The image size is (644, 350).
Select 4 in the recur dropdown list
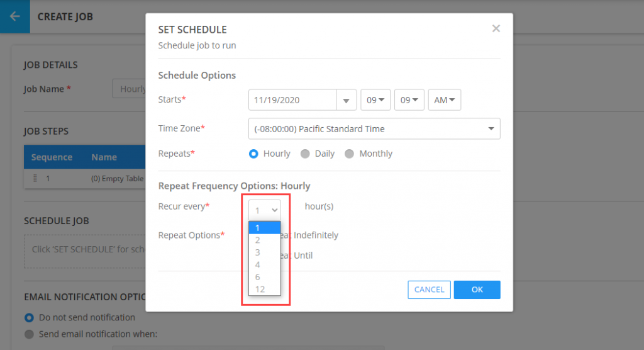pyautogui.click(x=258, y=264)
